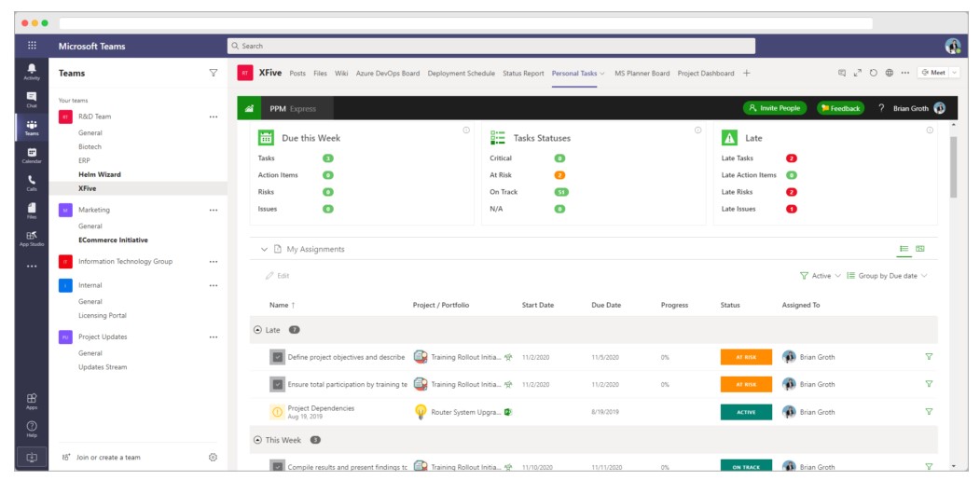Click the Feedback button
The width and height of the screenshot is (980, 480).
point(841,108)
